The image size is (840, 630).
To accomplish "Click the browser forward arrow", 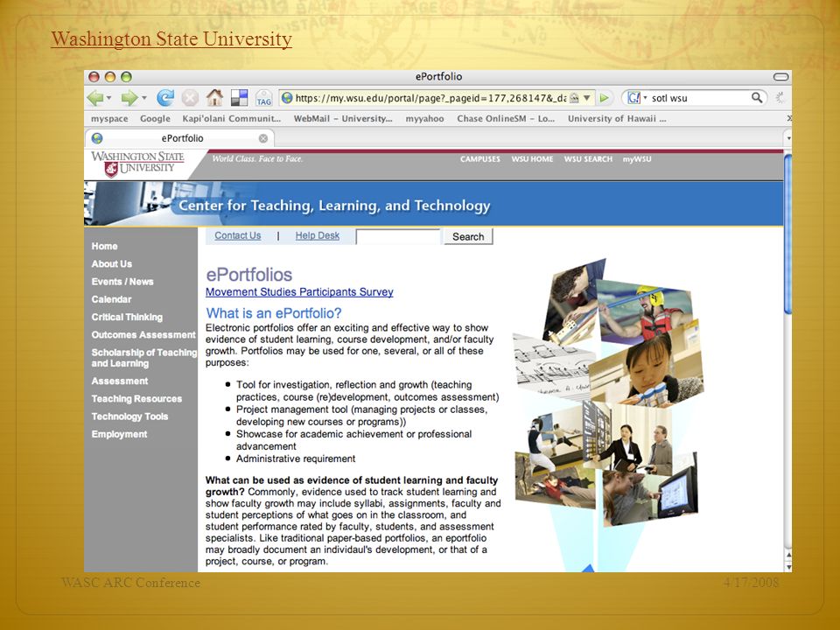I will pyautogui.click(x=129, y=98).
